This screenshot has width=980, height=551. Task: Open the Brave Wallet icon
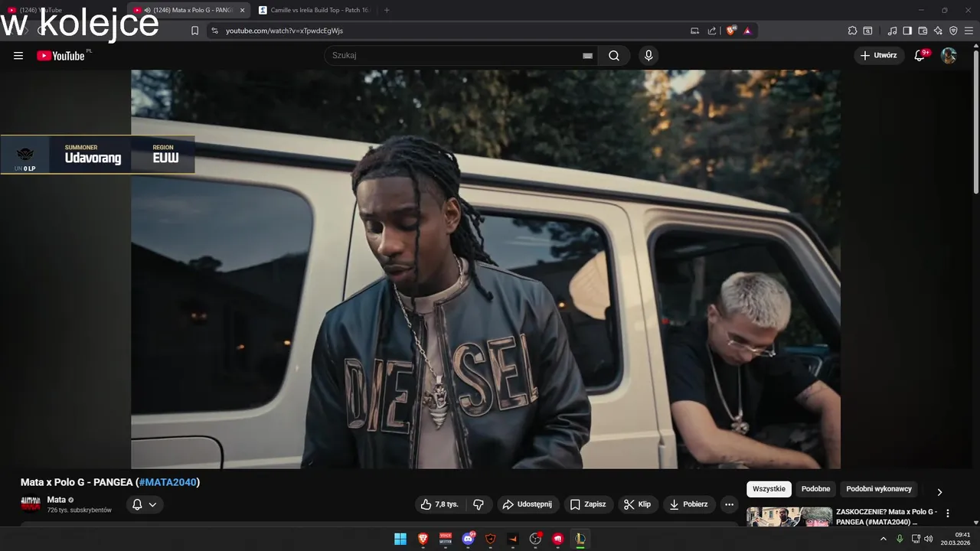[x=923, y=31]
